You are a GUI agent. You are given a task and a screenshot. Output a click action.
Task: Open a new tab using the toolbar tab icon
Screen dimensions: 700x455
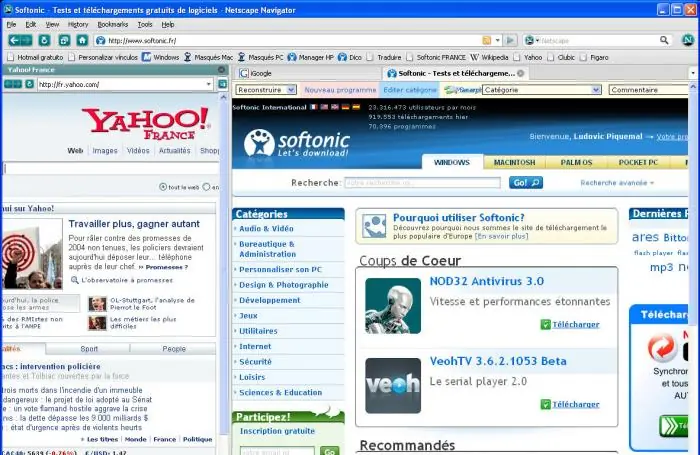pyautogui.click(x=64, y=41)
